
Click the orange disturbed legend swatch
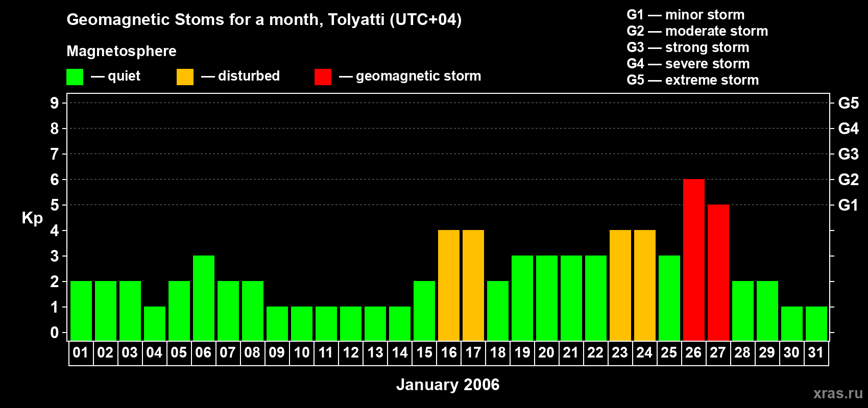coord(185,77)
